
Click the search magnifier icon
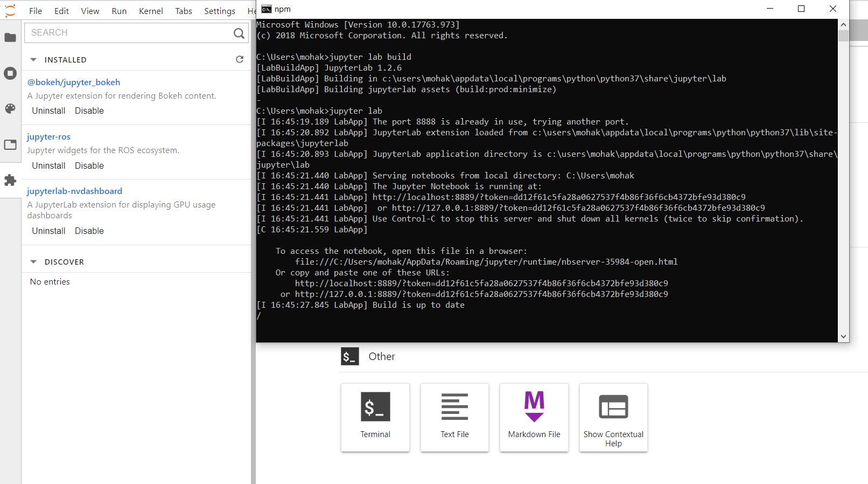coord(239,33)
